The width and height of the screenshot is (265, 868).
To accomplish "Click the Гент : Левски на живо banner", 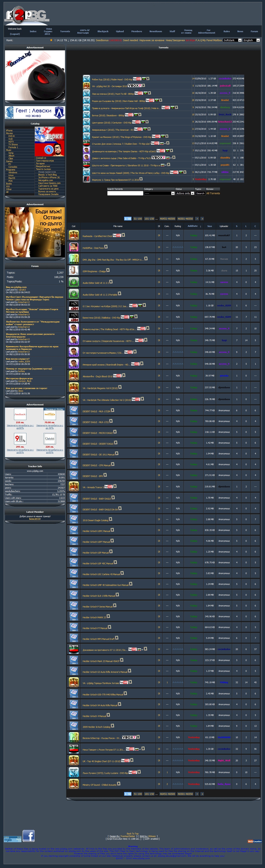I will [35, 112].
